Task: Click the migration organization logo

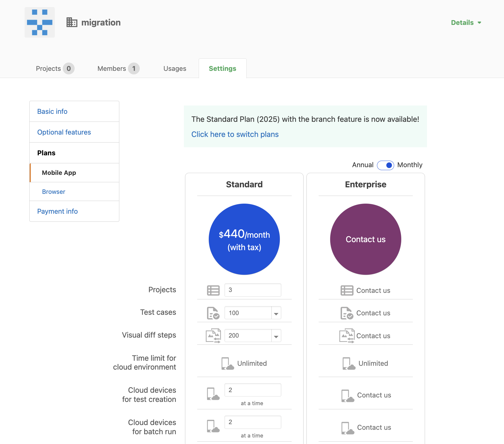Action: [x=40, y=23]
